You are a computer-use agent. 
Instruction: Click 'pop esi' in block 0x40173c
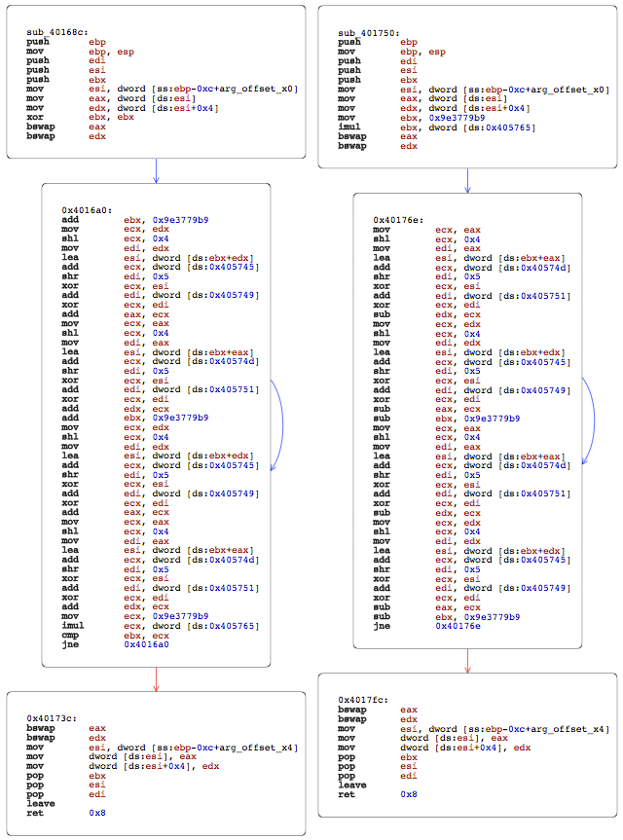click(x=66, y=785)
